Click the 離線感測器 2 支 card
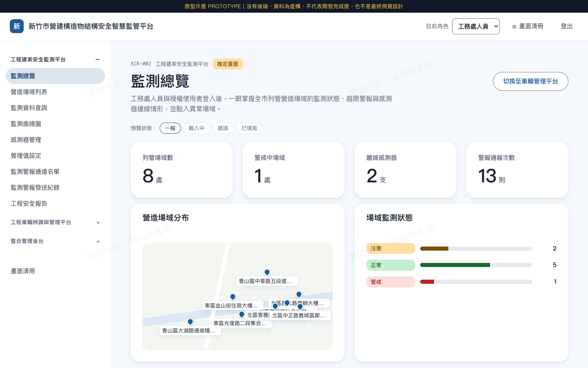The image size is (588, 368). 405,170
